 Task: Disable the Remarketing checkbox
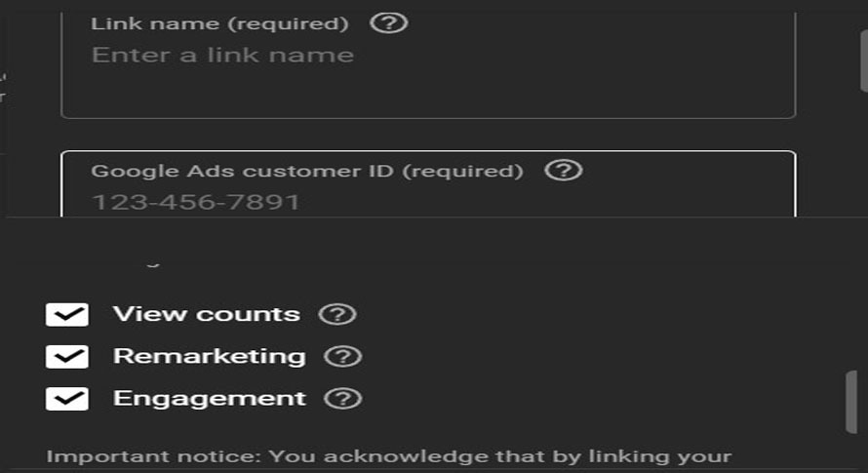point(67,356)
